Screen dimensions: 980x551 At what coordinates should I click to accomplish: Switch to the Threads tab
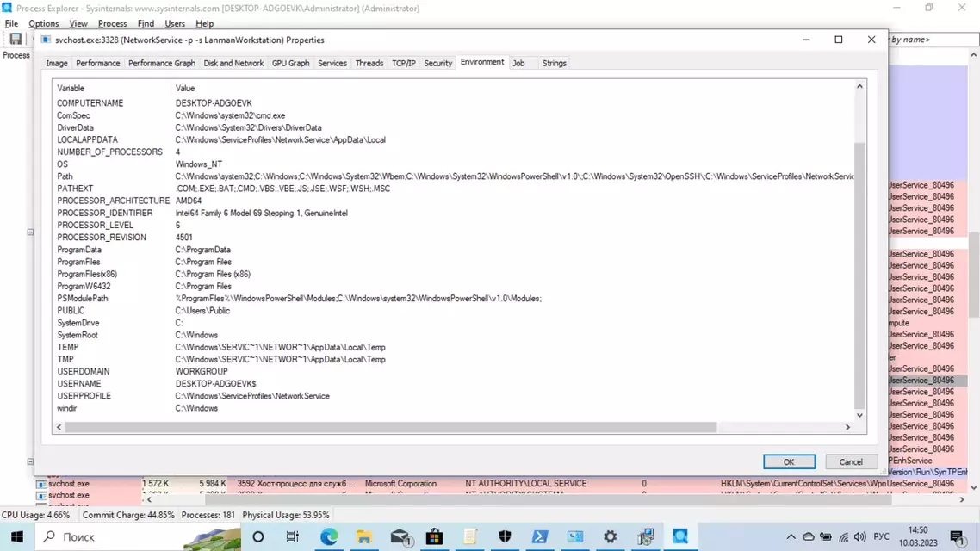click(369, 63)
